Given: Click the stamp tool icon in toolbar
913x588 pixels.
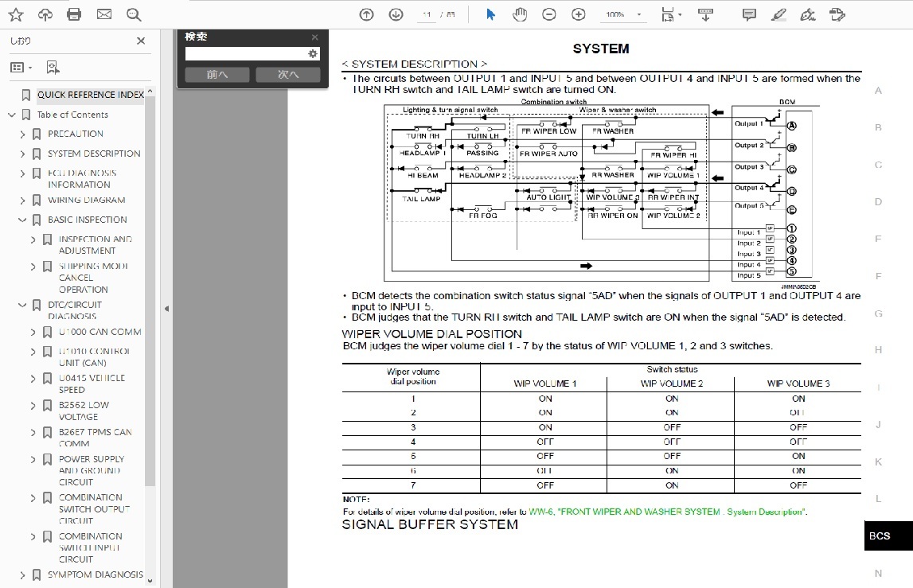Looking at the screenshot, I should 837,14.
